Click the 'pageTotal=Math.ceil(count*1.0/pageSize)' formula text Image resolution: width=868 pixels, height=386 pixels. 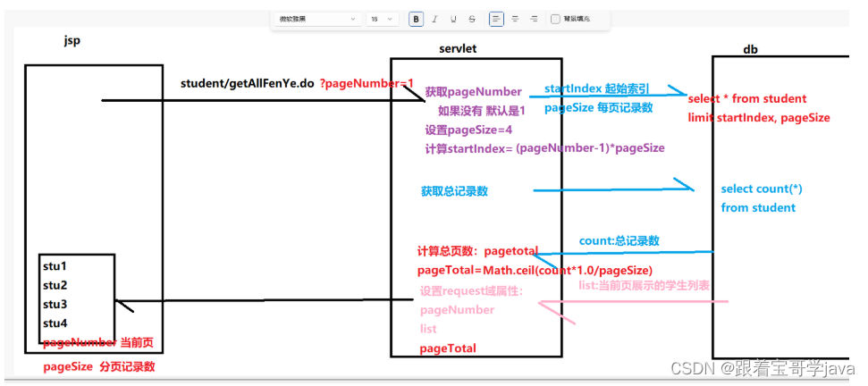(535, 271)
